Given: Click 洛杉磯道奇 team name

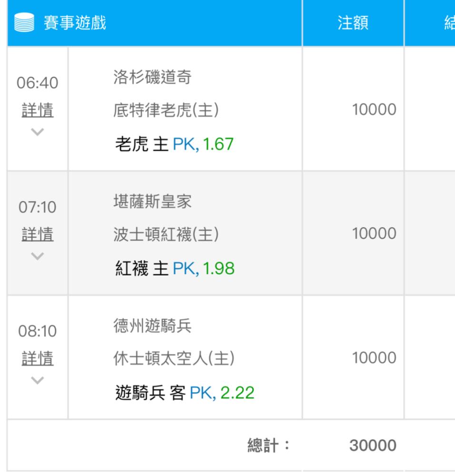Looking at the screenshot, I should click(x=152, y=77).
